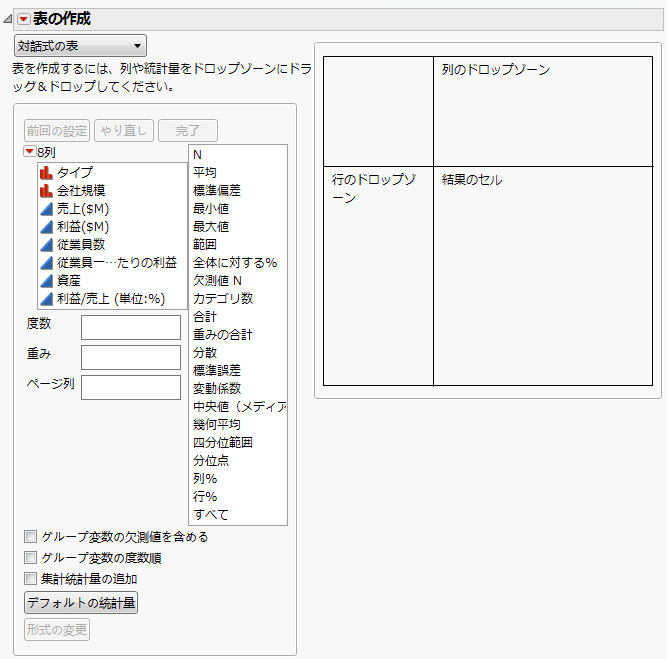The image size is (667, 659).
Task: Expand the 8列 red triangle menu
Action: [30, 152]
